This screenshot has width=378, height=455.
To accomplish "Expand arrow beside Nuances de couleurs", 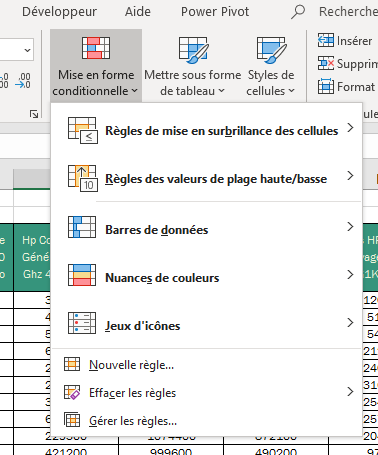I will (350, 275).
